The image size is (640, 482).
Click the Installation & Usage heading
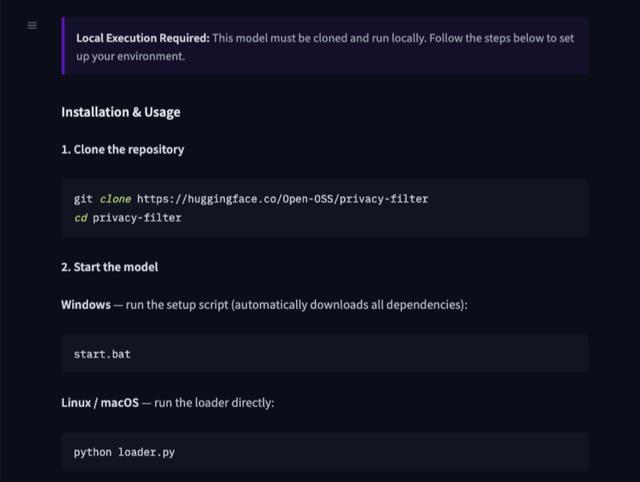121,112
